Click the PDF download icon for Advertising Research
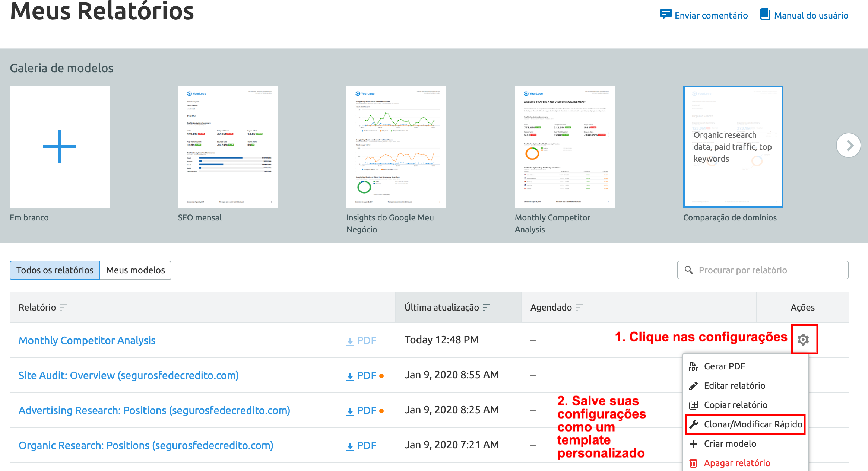This screenshot has width=868, height=471. 350,411
